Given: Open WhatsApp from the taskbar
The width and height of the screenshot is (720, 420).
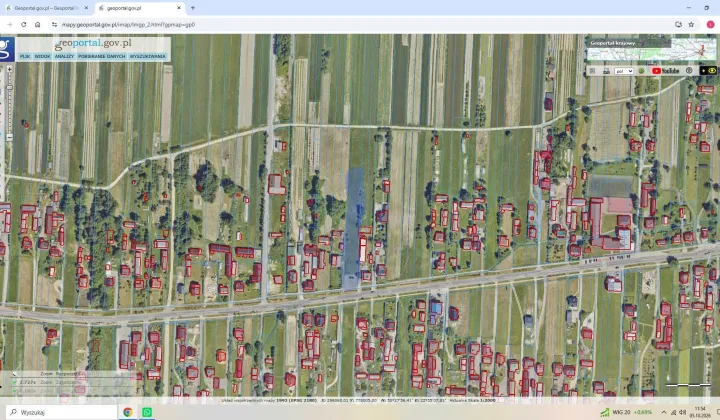Looking at the screenshot, I should pyautogui.click(x=147, y=412).
